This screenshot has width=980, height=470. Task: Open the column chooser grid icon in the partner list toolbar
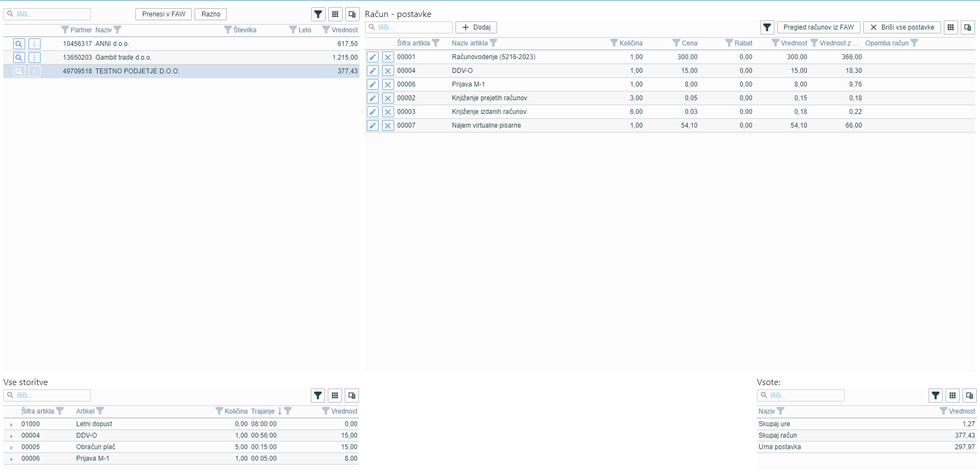click(x=335, y=14)
